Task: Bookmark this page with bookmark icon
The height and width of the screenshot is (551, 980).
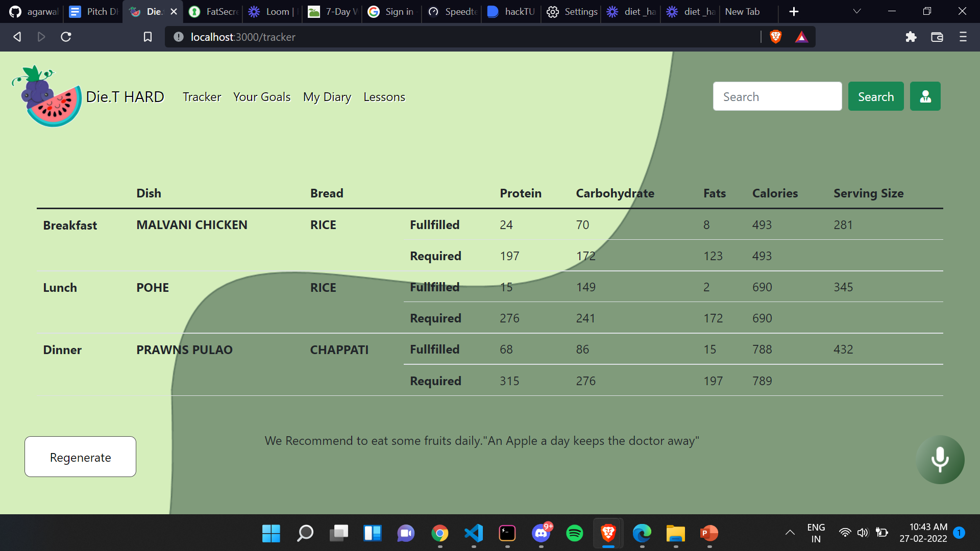Action: [x=148, y=37]
